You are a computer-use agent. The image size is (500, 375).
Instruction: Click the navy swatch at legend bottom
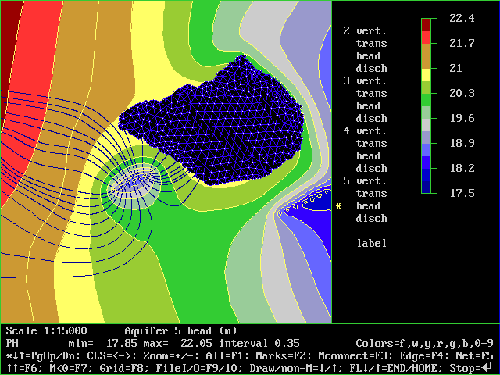coord(426,187)
